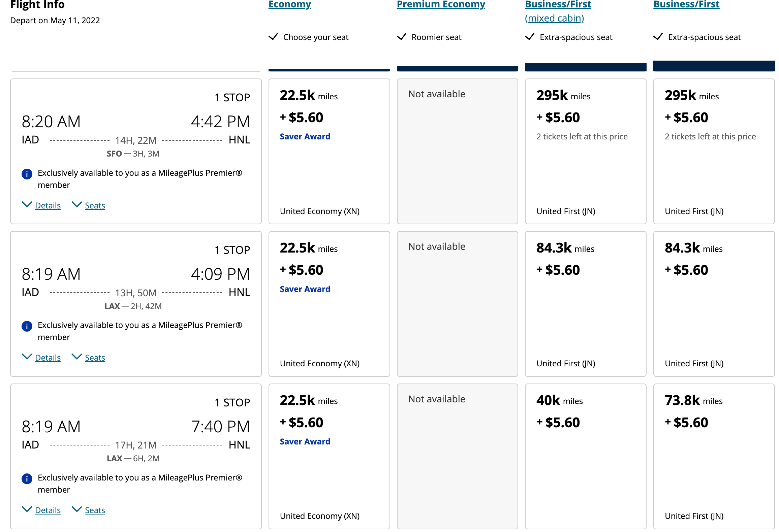View Seats for the 7:40 PM arrival flight

pyautogui.click(x=95, y=510)
